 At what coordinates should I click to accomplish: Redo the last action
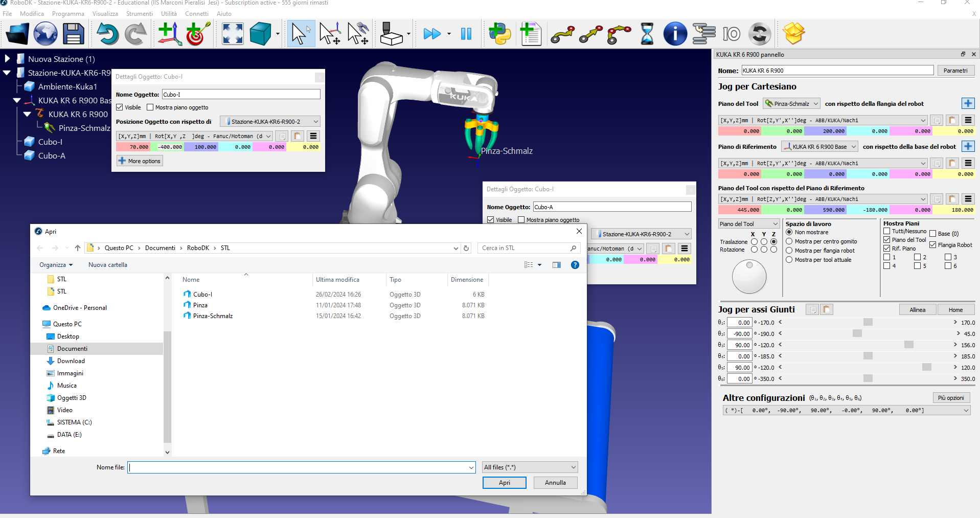[x=136, y=34]
